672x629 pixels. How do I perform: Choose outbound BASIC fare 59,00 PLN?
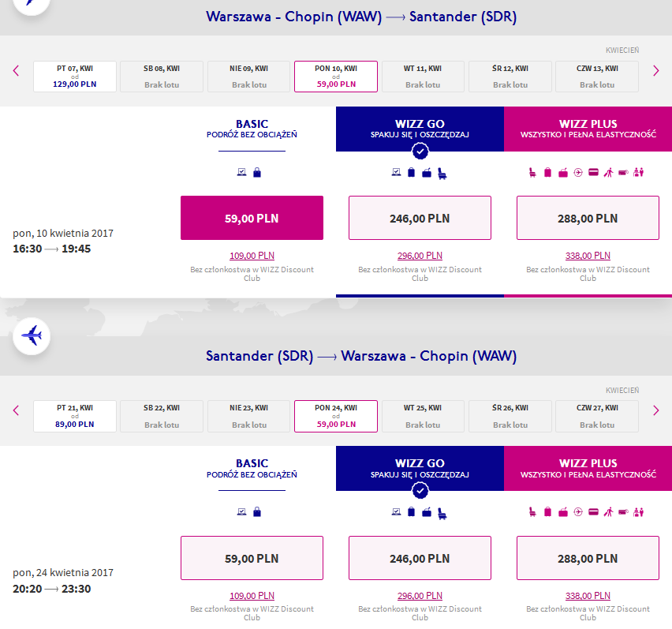tap(252, 218)
